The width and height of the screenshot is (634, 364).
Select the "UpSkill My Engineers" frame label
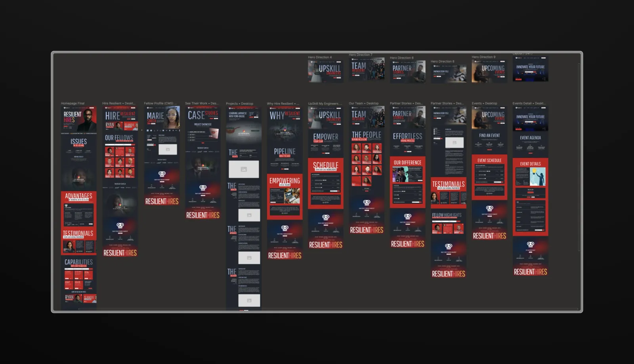(x=325, y=104)
